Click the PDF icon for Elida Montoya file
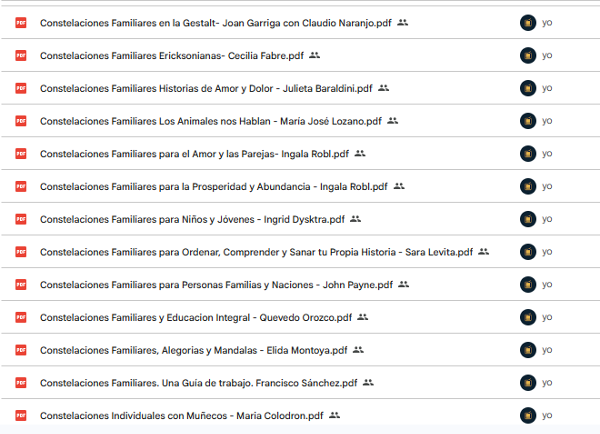Image resolution: width=600 pixels, height=434 pixels. point(21,350)
